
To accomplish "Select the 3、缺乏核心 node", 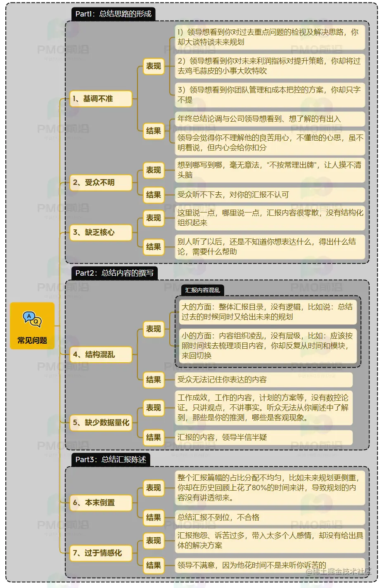I will 101,232.
